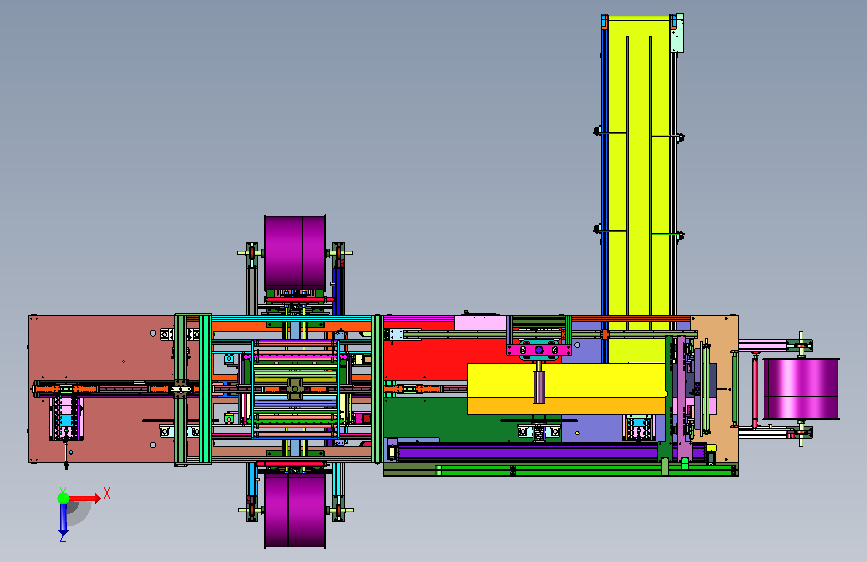The width and height of the screenshot is (867, 562).
Task: Select the white bracket at the conveyor top right corner
Action: click(x=677, y=33)
